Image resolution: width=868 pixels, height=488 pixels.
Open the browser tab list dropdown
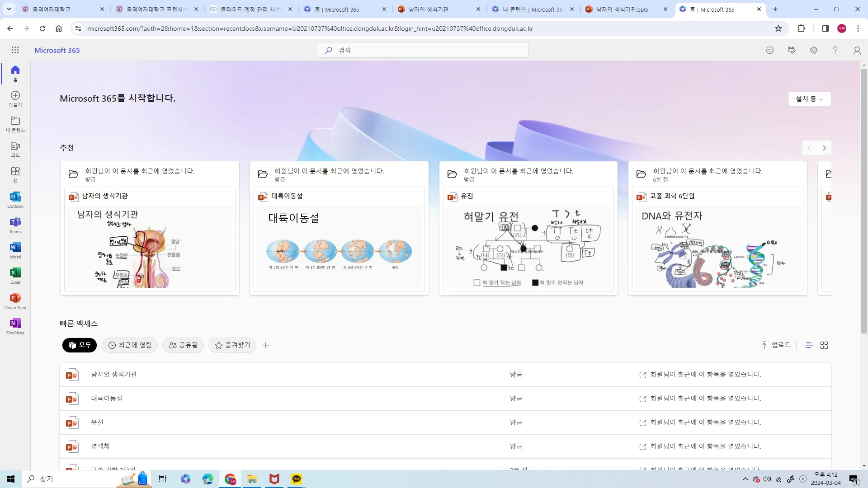point(9,9)
